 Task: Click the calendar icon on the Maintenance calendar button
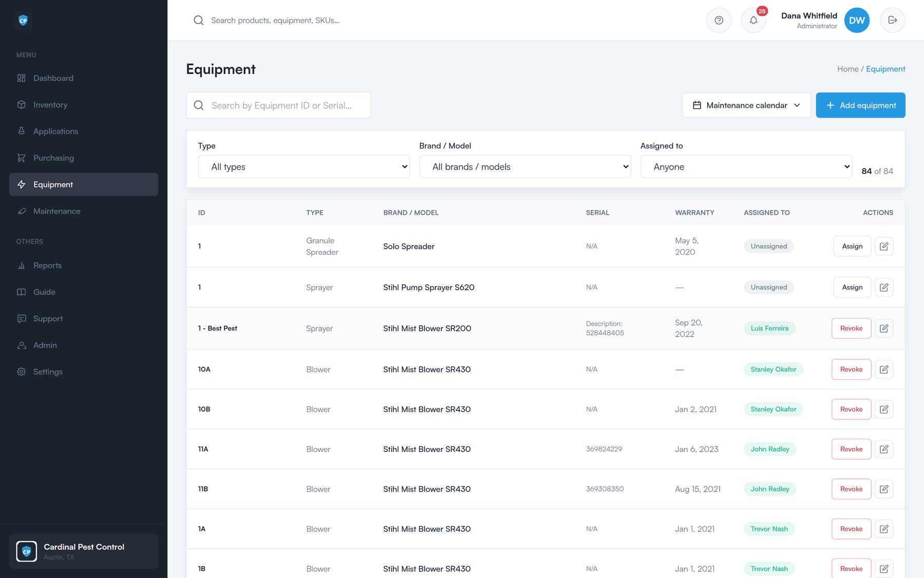697,105
